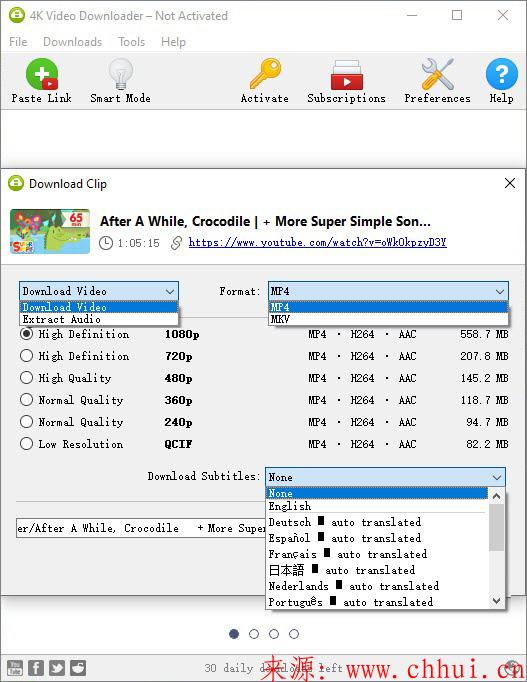Choose Nederlands auto translated subtitles
The image size is (527, 682).
(377, 586)
